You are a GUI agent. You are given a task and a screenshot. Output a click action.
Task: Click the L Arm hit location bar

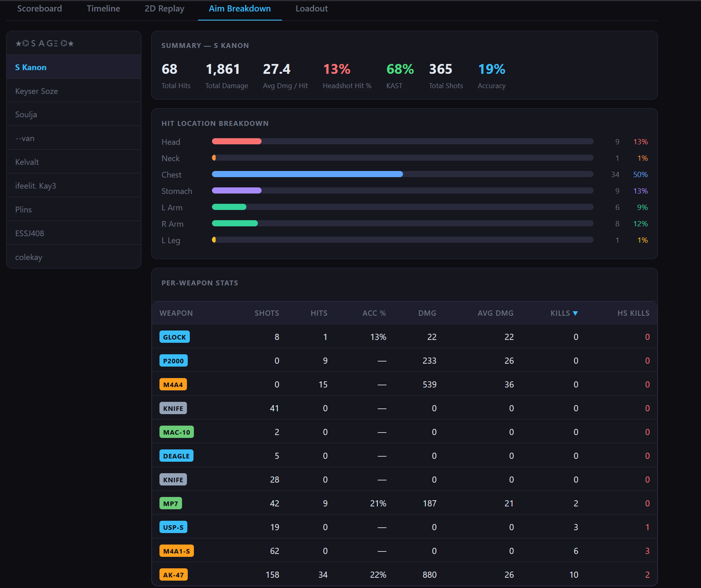[403, 207]
